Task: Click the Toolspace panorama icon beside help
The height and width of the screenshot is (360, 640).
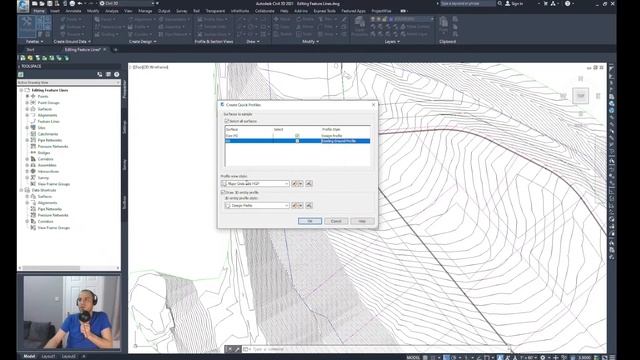Action: [x=108, y=74]
